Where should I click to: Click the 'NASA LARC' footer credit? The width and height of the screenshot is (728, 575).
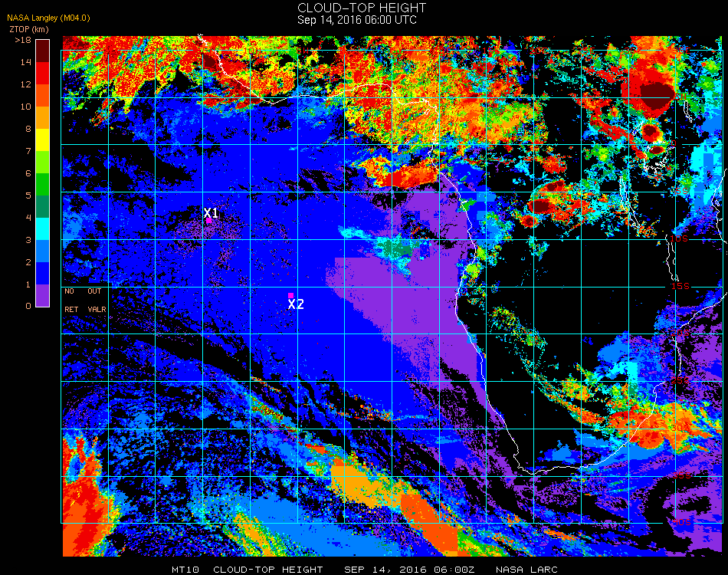point(526,570)
